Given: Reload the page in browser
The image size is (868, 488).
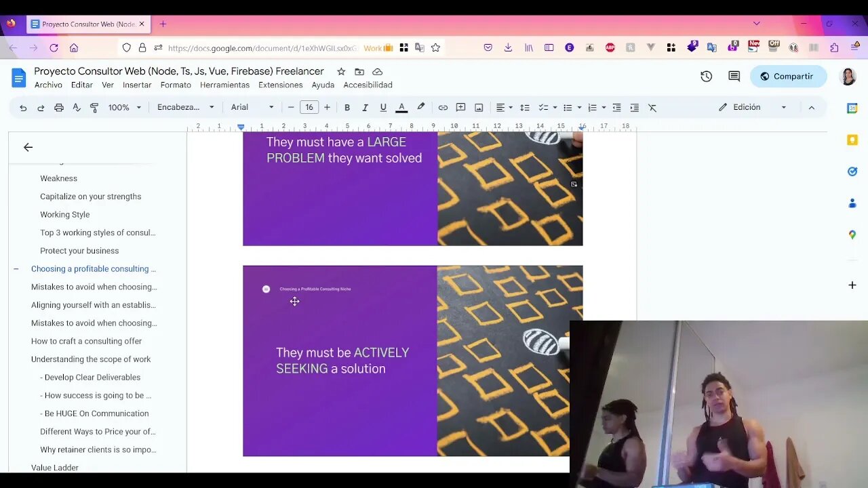Looking at the screenshot, I should coord(54,48).
